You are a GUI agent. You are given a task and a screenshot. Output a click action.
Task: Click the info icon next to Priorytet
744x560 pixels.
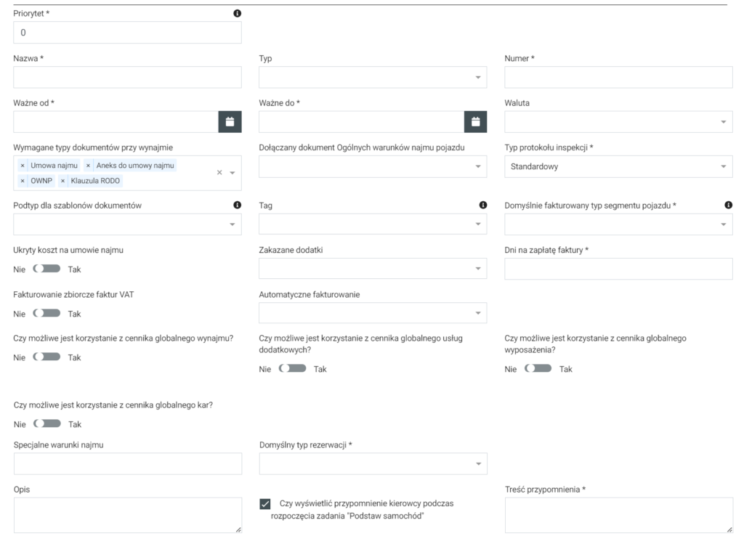(237, 14)
